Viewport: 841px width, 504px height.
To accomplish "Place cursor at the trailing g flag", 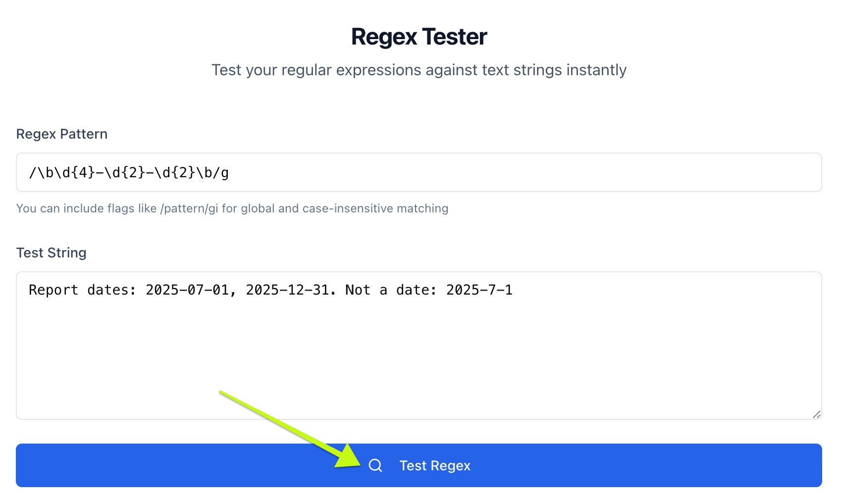I will [224, 173].
